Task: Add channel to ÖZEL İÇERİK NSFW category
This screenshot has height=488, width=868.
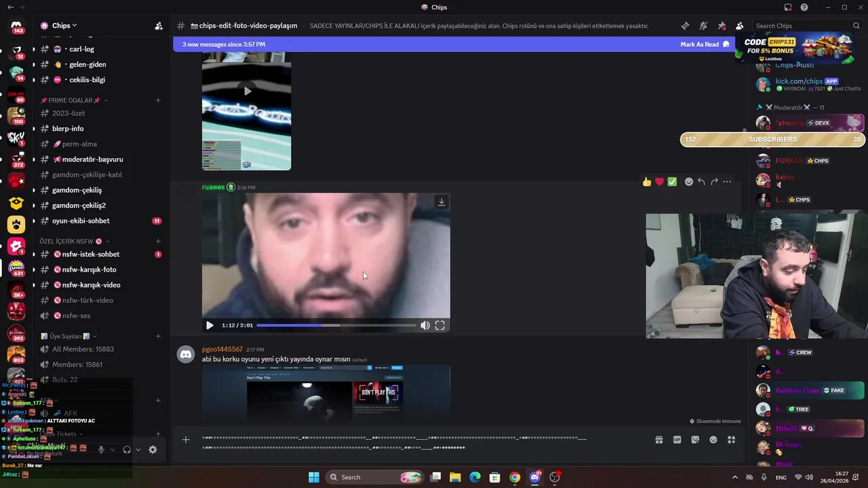Action: (x=158, y=241)
